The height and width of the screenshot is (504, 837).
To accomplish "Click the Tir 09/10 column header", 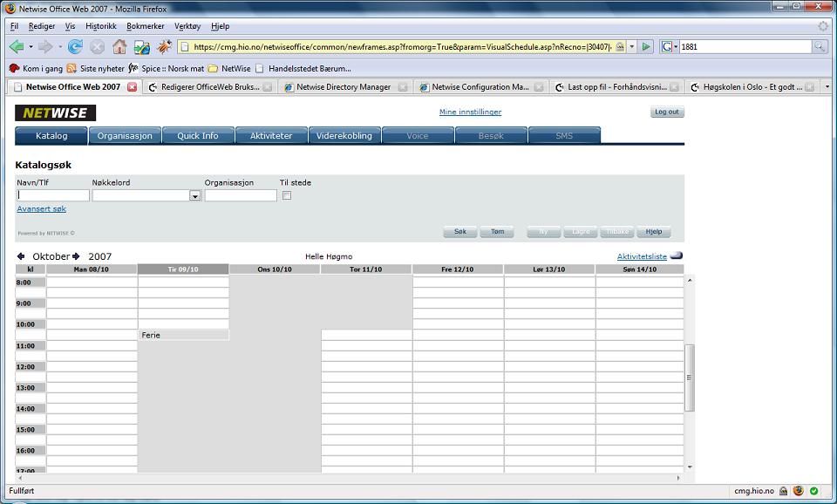I will pos(183,269).
